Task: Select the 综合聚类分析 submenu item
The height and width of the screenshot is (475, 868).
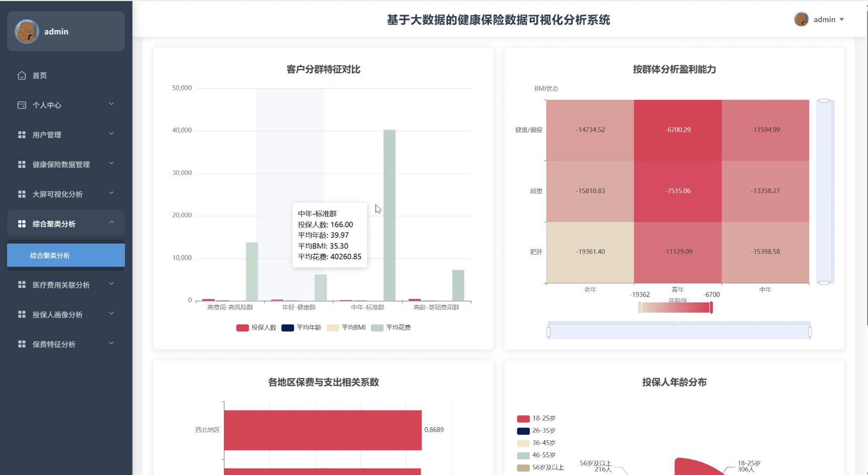Action: point(66,255)
